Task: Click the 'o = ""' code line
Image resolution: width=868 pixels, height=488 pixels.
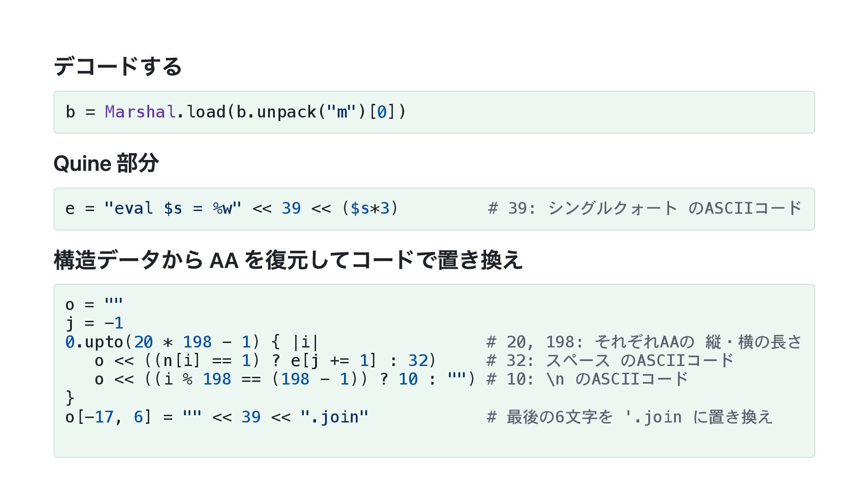Action: point(94,305)
